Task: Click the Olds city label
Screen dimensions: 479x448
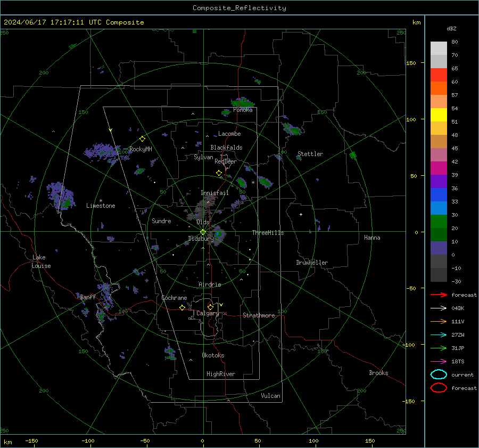Action: coord(203,222)
